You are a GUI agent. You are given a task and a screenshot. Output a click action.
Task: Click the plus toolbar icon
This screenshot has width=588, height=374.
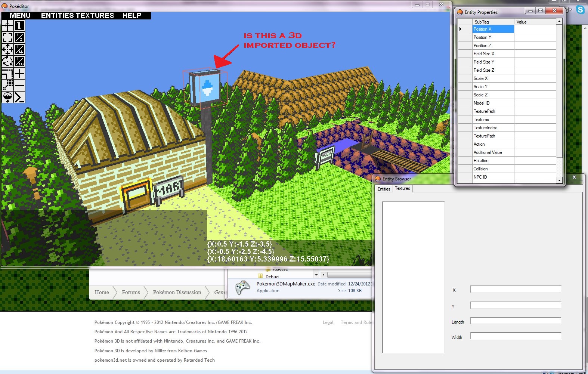(x=19, y=73)
